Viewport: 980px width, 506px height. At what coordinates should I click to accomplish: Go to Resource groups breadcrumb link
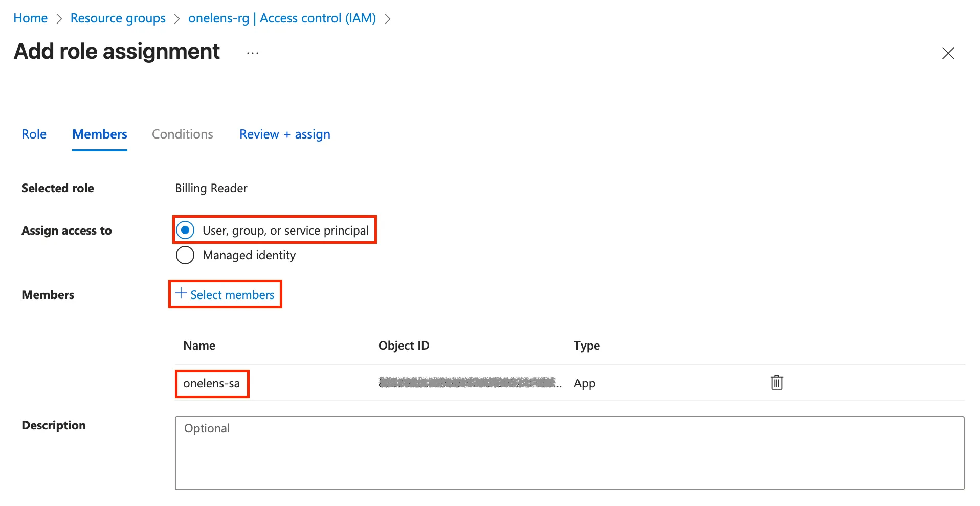pyautogui.click(x=118, y=18)
